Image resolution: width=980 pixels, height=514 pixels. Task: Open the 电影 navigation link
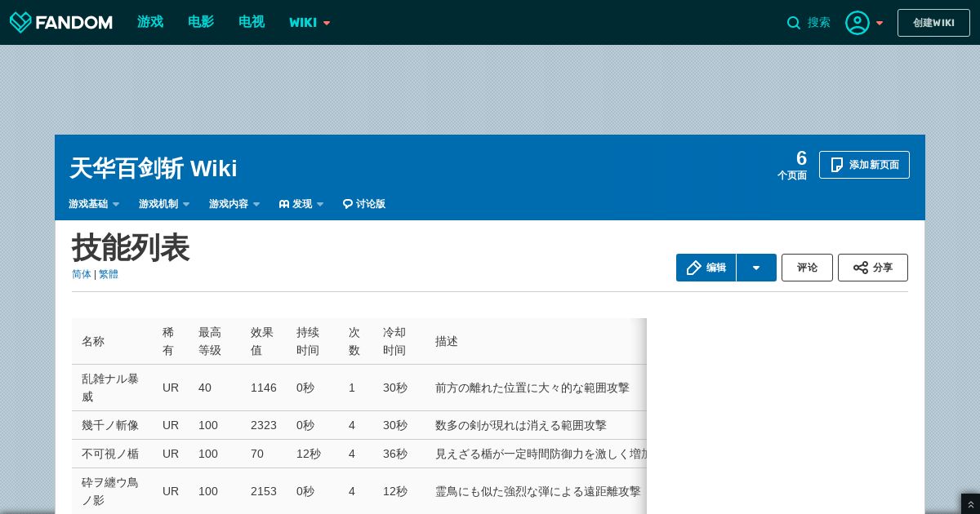[201, 22]
